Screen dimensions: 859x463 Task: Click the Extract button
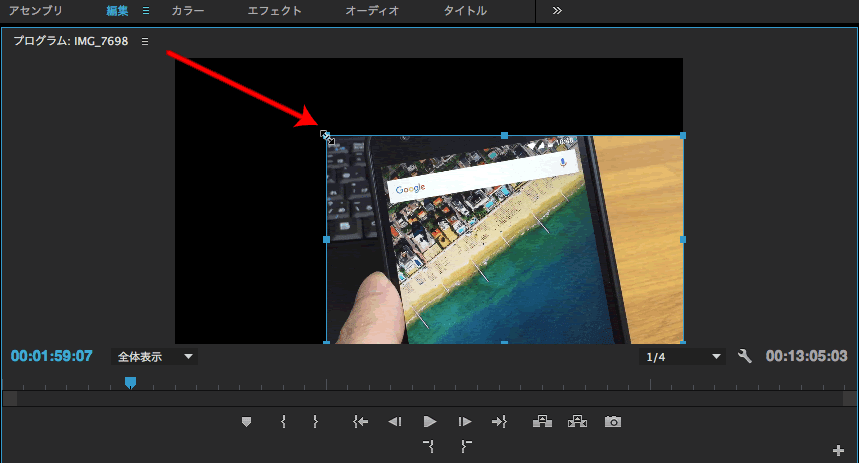click(577, 421)
